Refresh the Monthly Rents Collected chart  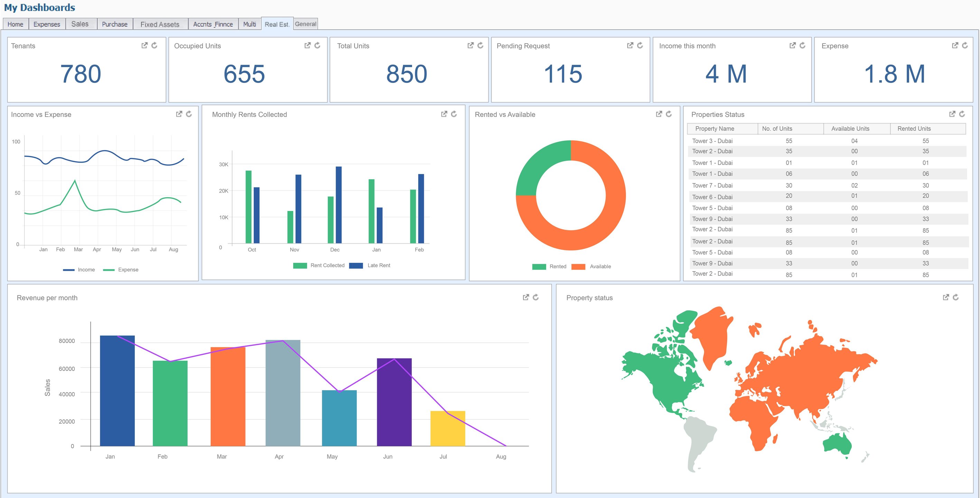click(454, 114)
